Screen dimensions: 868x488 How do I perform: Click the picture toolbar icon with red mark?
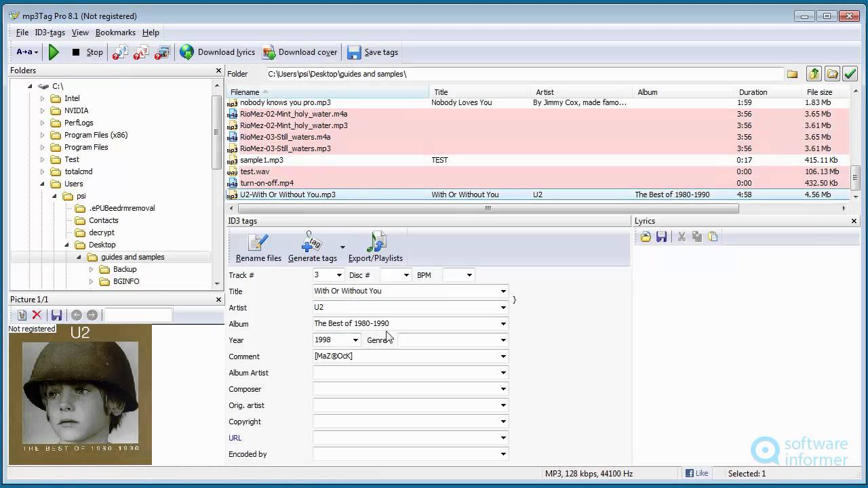(x=162, y=52)
